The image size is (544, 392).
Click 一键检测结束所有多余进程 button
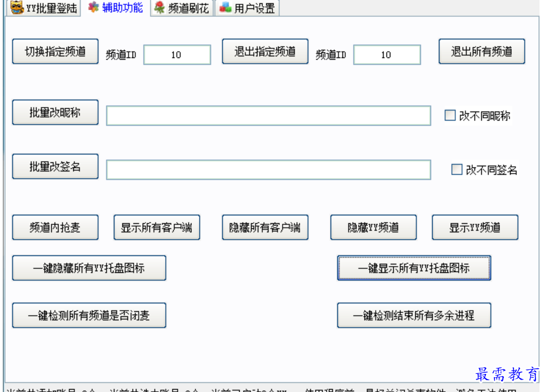tap(414, 315)
